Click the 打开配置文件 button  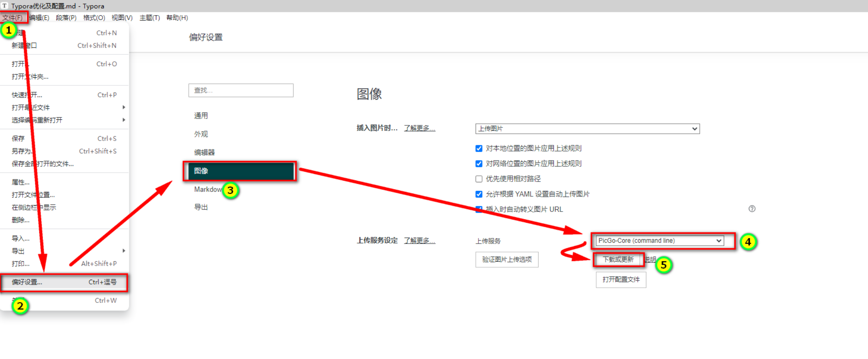(x=621, y=280)
